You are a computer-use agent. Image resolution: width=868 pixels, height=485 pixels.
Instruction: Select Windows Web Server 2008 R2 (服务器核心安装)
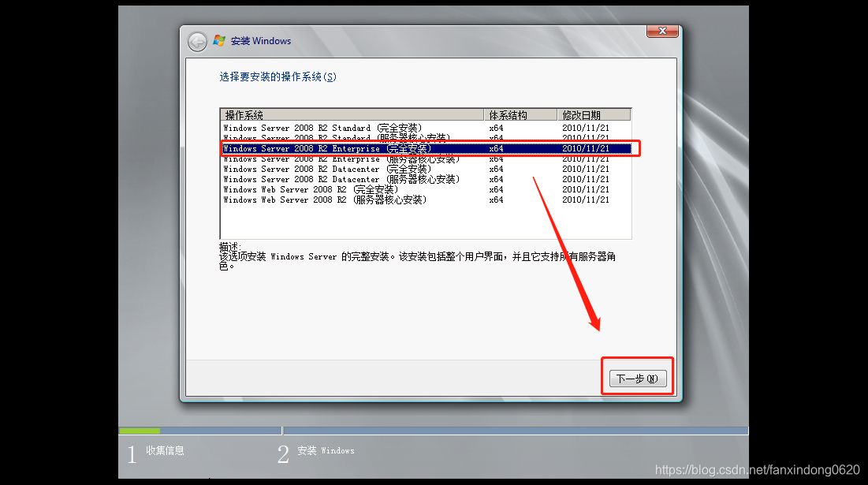[425, 200]
